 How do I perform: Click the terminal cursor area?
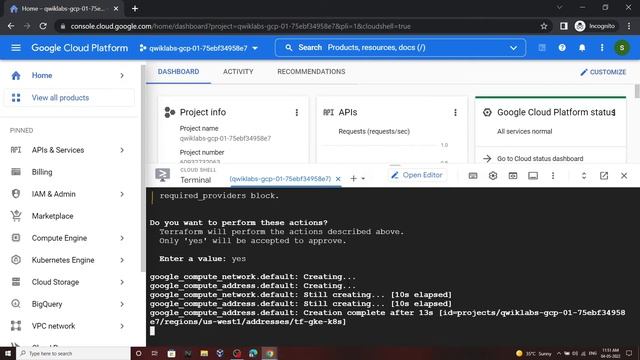pyautogui.click(x=152, y=331)
